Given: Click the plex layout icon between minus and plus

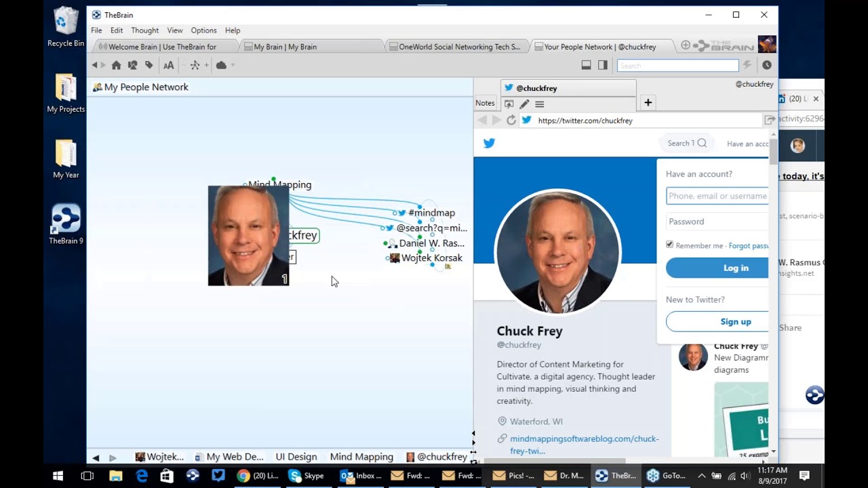Looking at the screenshot, I should point(195,65).
